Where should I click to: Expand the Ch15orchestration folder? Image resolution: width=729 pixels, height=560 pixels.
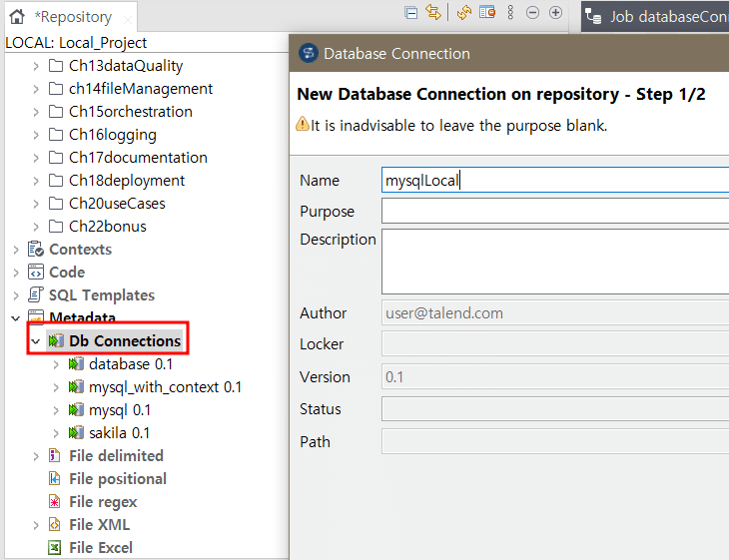[x=36, y=112]
